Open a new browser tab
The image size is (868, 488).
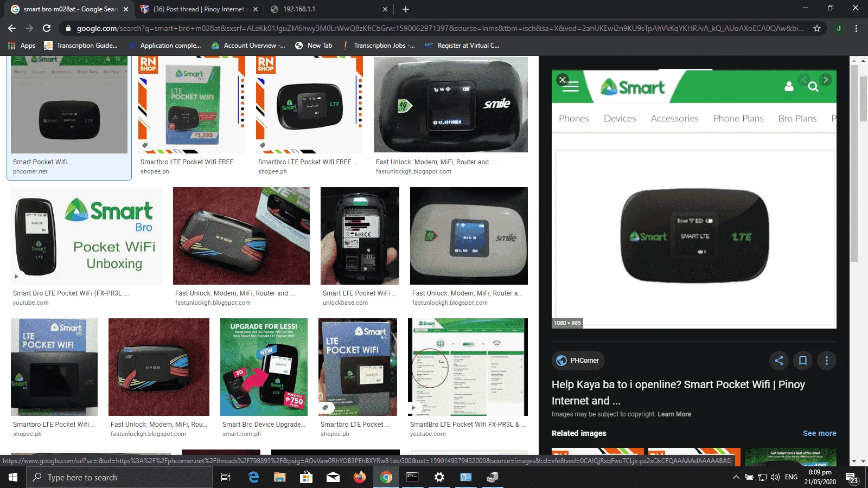406,9
